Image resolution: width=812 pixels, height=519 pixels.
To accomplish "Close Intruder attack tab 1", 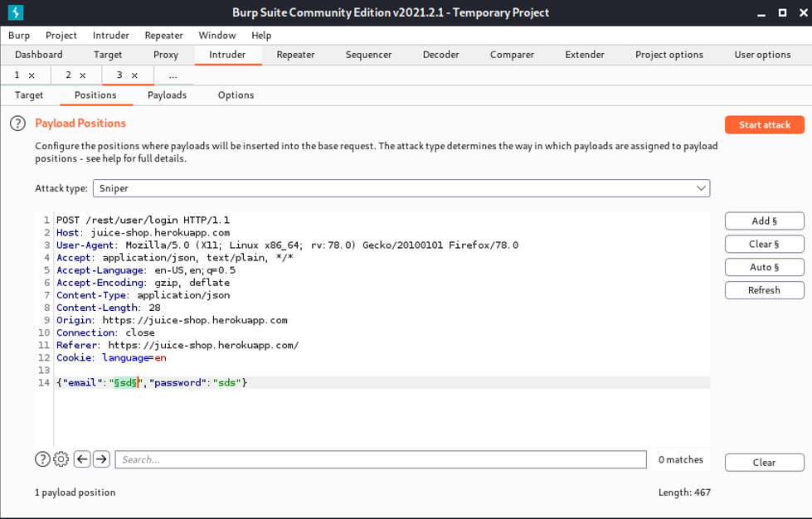I will [32, 75].
